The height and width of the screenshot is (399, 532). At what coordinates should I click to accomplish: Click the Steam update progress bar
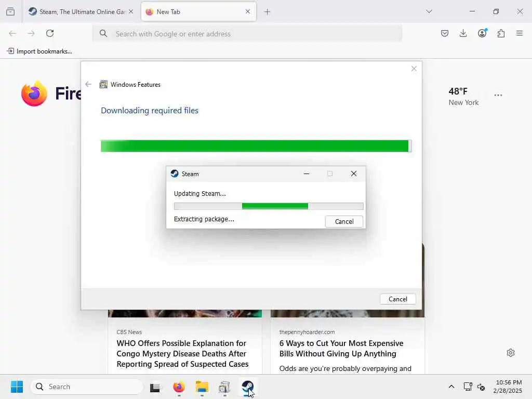pyautogui.click(x=269, y=206)
